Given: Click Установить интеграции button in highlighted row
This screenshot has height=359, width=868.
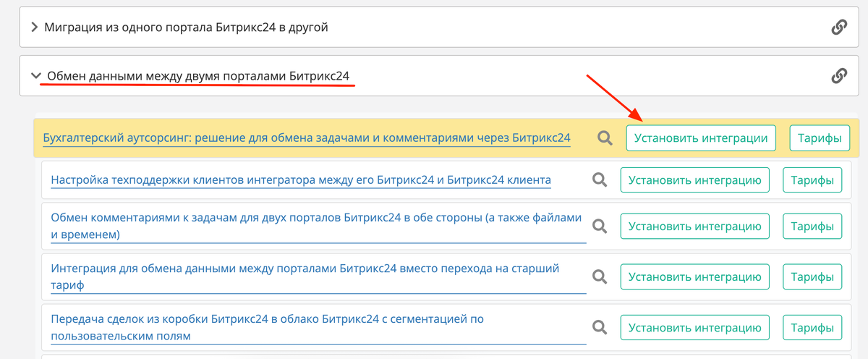Looking at the screenshot, I should [x=701, y=138].
